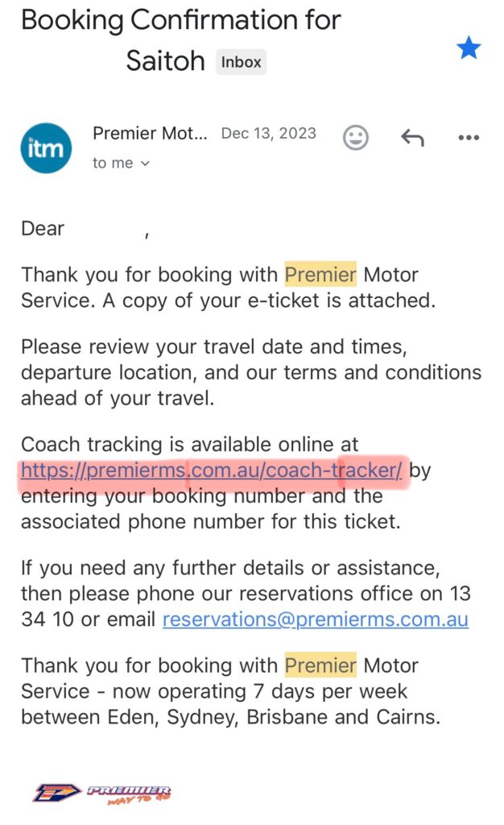Image resolution: width=504 pixels, height=825 pixels.
Task: Reply using the curved arrow icon
Action: (x=412, y=138)
